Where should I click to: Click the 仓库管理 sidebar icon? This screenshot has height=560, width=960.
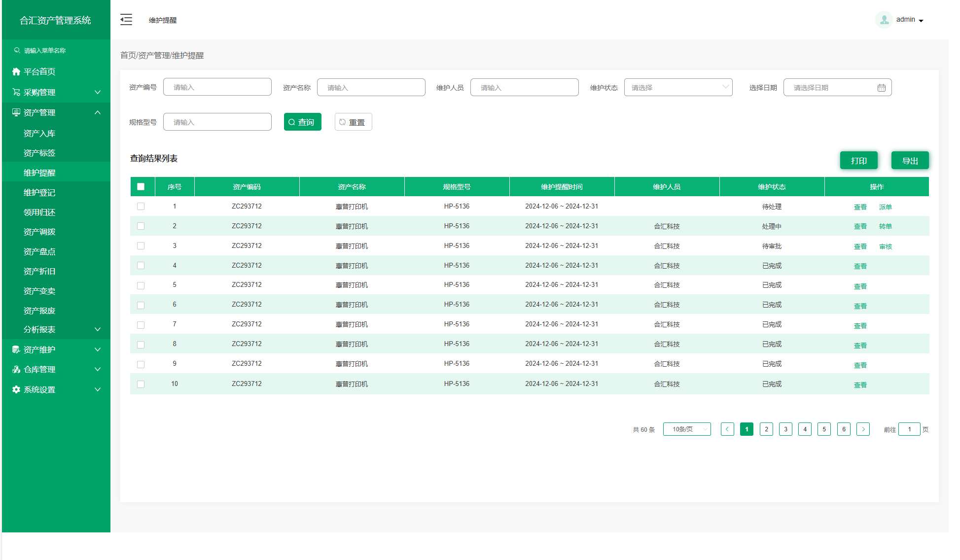pyautogui.click(x=16, y=369)
